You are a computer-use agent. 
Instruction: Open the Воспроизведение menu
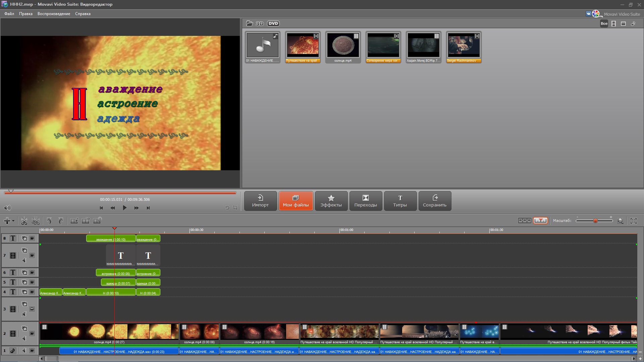(54, 14)
